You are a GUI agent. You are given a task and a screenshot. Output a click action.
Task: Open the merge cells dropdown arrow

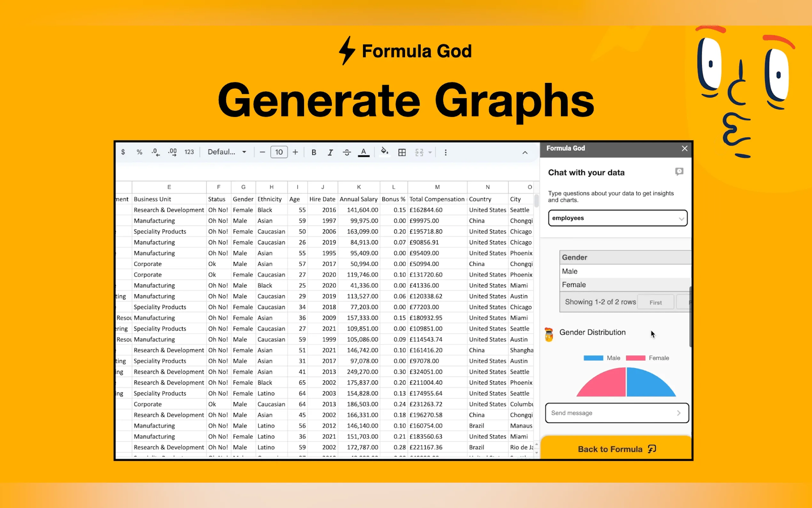click(x=430, y=152)
